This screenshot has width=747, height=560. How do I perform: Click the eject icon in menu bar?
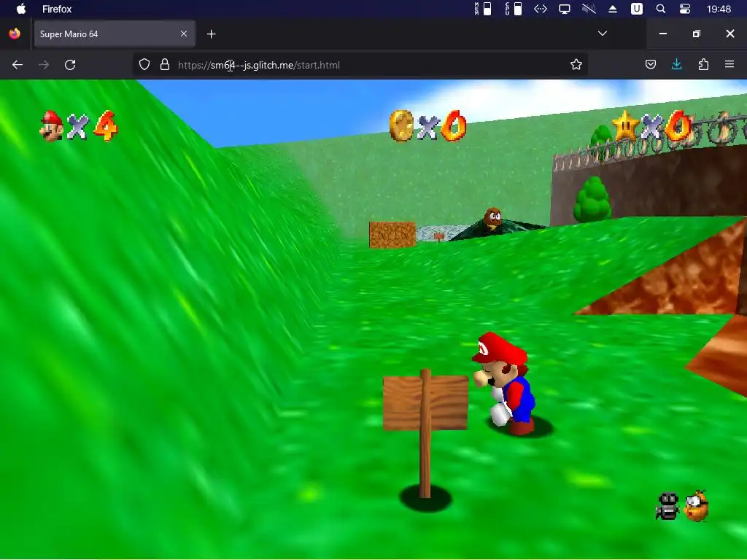click(613, 9)
